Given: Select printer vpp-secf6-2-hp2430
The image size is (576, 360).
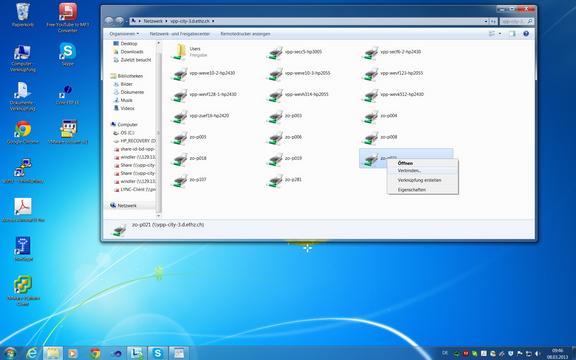Looking at the screenshot, I should point(392,52).
